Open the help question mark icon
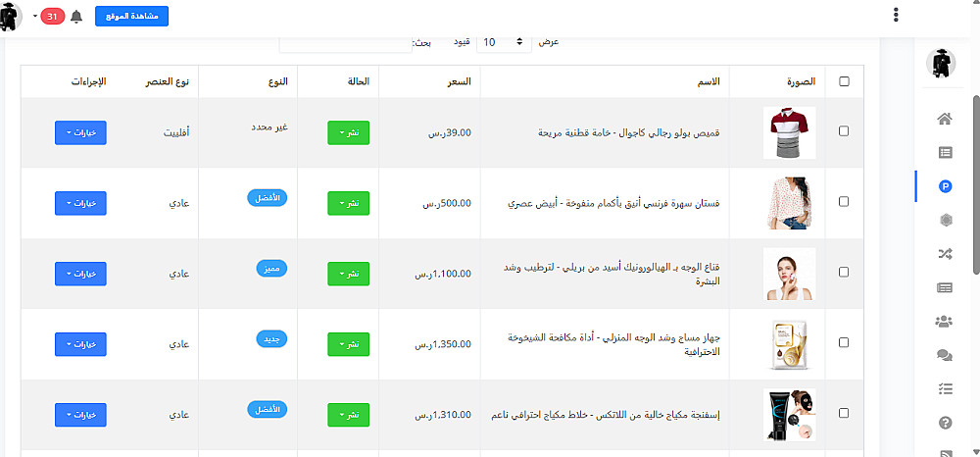This screenshot has height=457, width=980. 945,423
